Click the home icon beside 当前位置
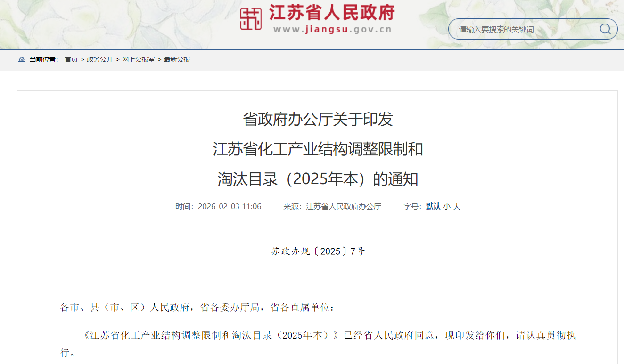Viewport: 624px width, 364px height. tap(21, 59)
